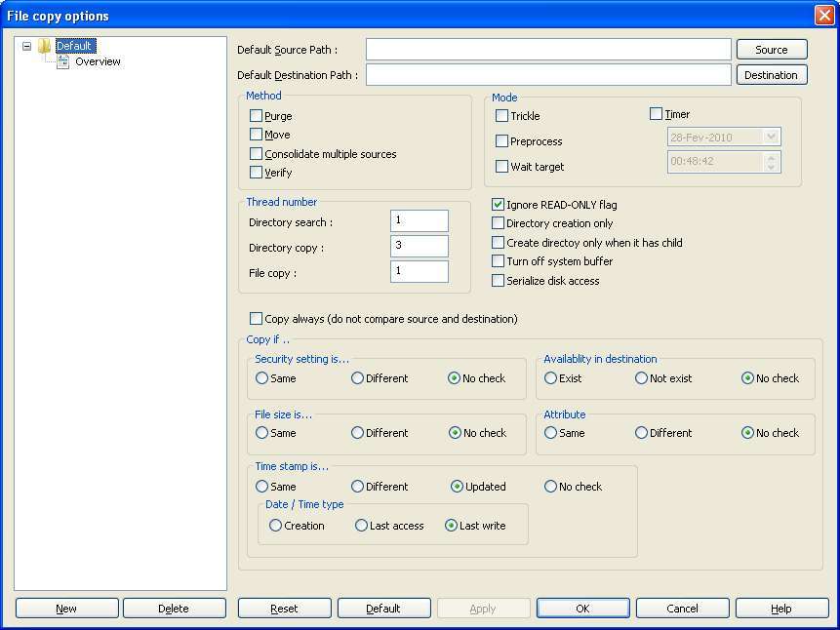The width and height of the screenshot is (840, 630).
Task: Click the Default folder icon in tree
Action: click(45, 46)
